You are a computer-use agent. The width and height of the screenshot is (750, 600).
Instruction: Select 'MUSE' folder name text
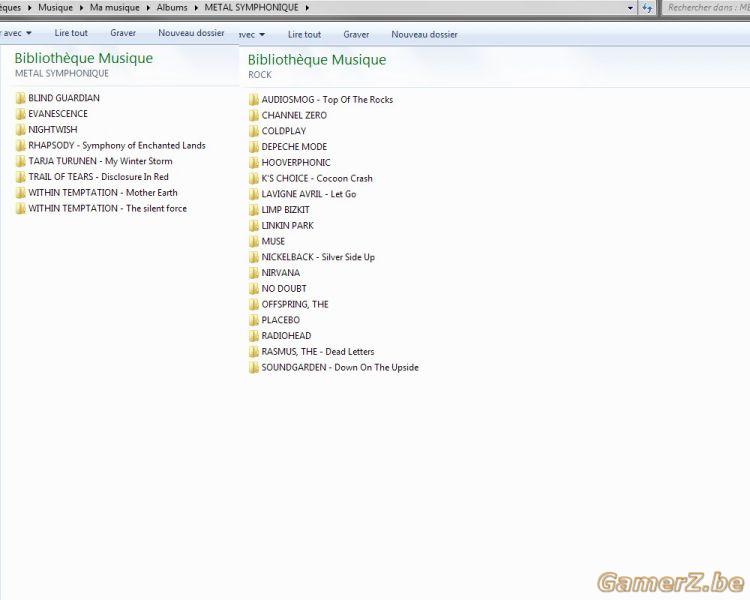[273, 241]
